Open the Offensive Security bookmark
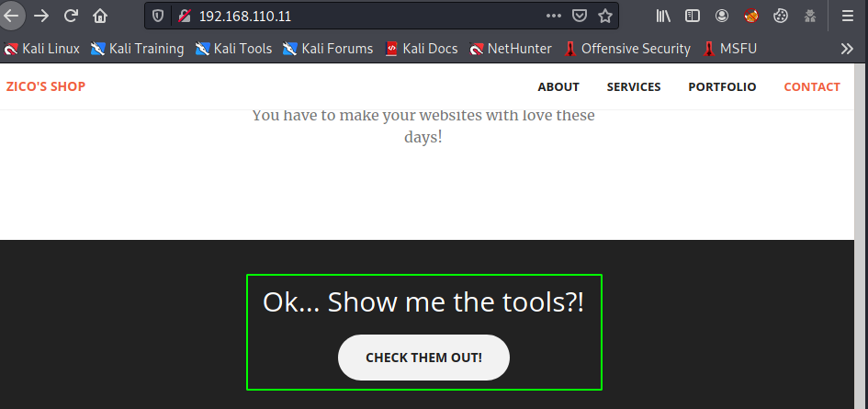Viewport: 868px width, 409px height. click(x=626, y=49)
